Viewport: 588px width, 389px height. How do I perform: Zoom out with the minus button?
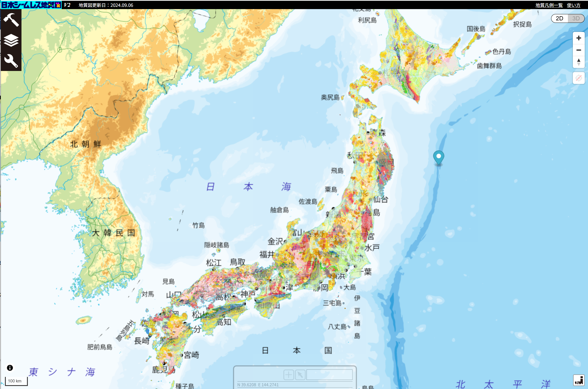[579, 50]
